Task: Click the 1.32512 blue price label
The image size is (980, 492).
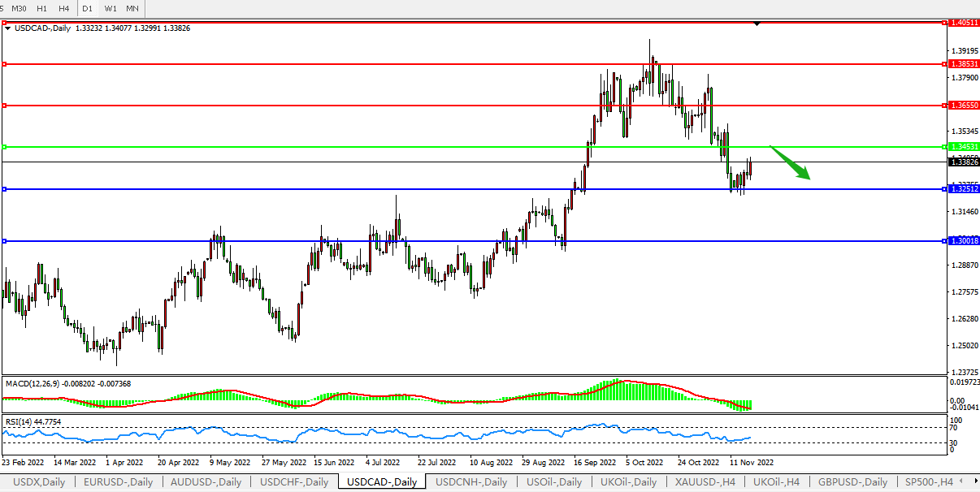Action: 964,189
